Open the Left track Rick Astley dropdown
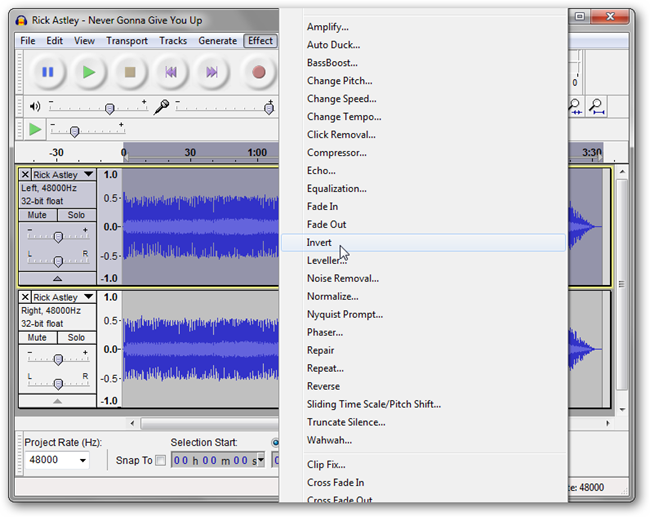This screenshot has height=517, width=650. coord(88,175)
